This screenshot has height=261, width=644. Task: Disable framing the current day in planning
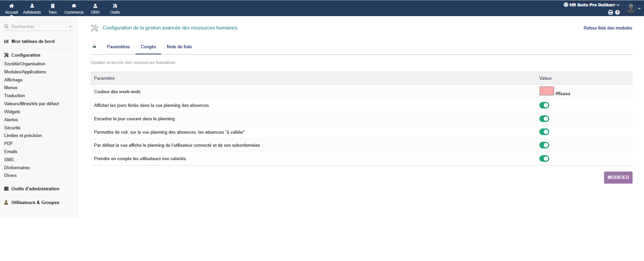pos(544,119)
